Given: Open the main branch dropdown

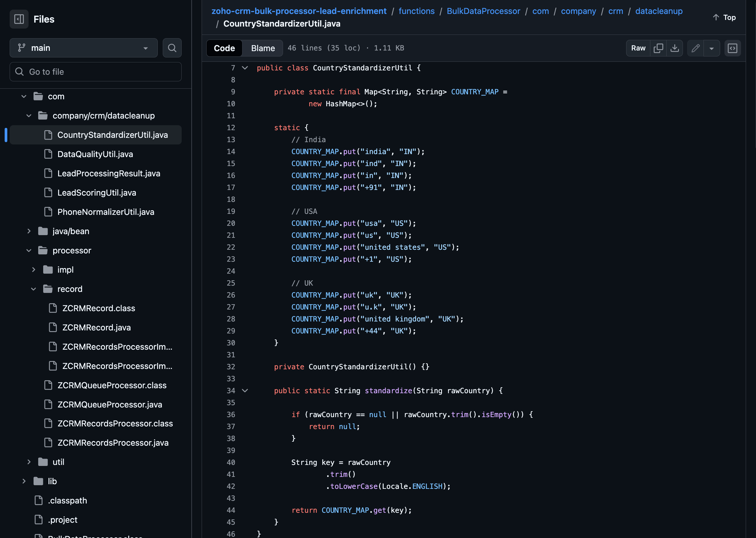Looking at the screenshot, I should (84, 48).
